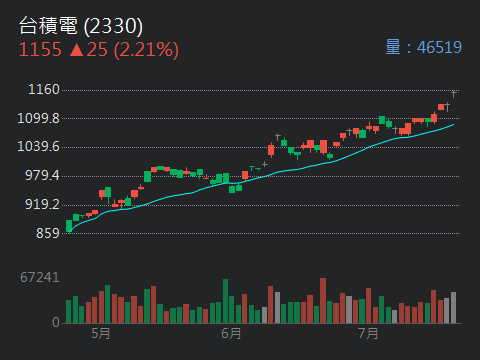Click the first green candlestick near 859
This screenshot has width=480, height=360.
pos(69,226)
